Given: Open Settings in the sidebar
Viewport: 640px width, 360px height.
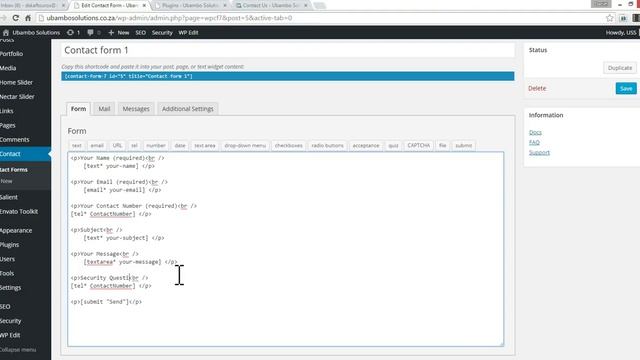Looking at the screenshot, I should pyautogui.click(x=11, y=287).
